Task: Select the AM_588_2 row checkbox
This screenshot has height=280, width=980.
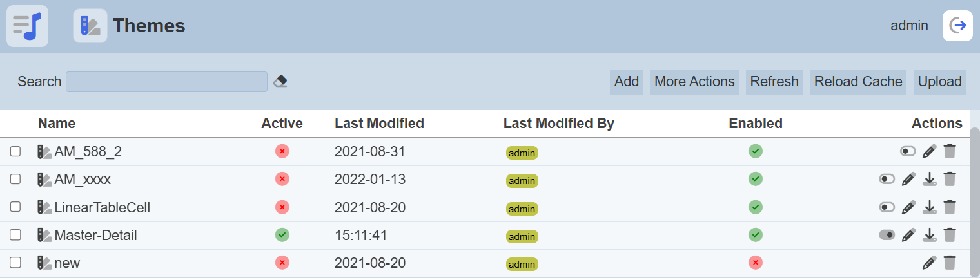Action: point(15,152)
